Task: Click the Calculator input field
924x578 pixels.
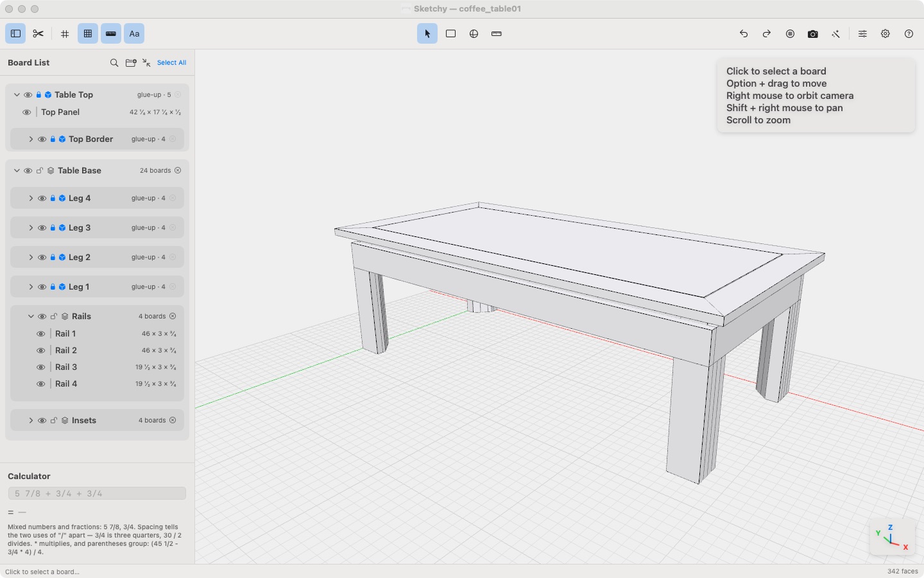Action: [x=97, y=493]
